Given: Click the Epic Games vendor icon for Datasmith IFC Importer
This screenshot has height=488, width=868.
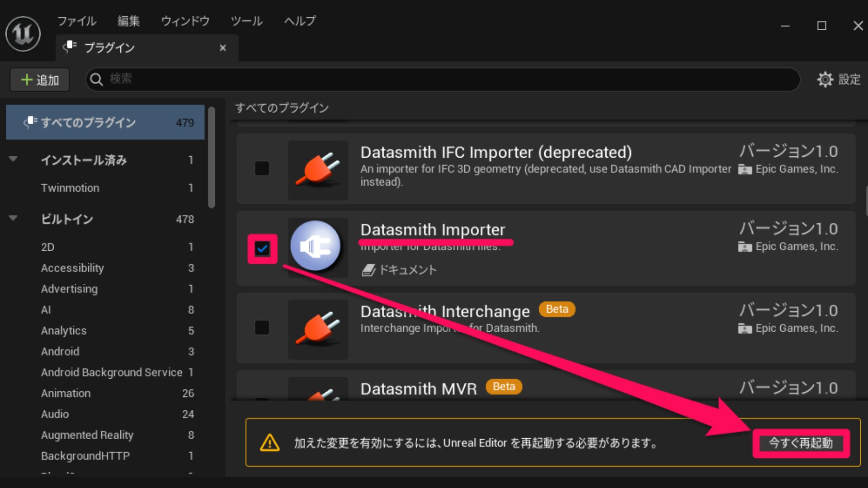Looking at the screenshot, I should [x=745, y=169].
